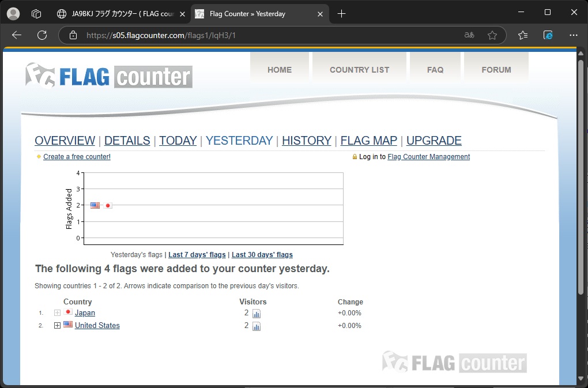Go back with the browser back arrow
Viewport: 588px width, 388px height.
[17, 35]
